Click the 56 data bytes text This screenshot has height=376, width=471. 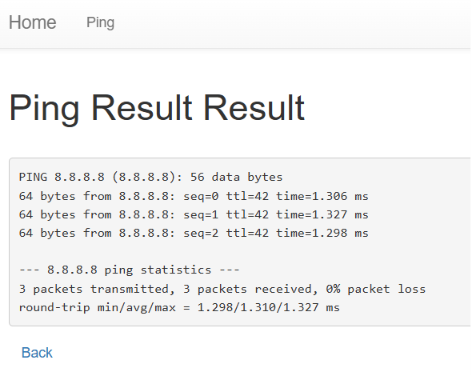coord(236,177)
